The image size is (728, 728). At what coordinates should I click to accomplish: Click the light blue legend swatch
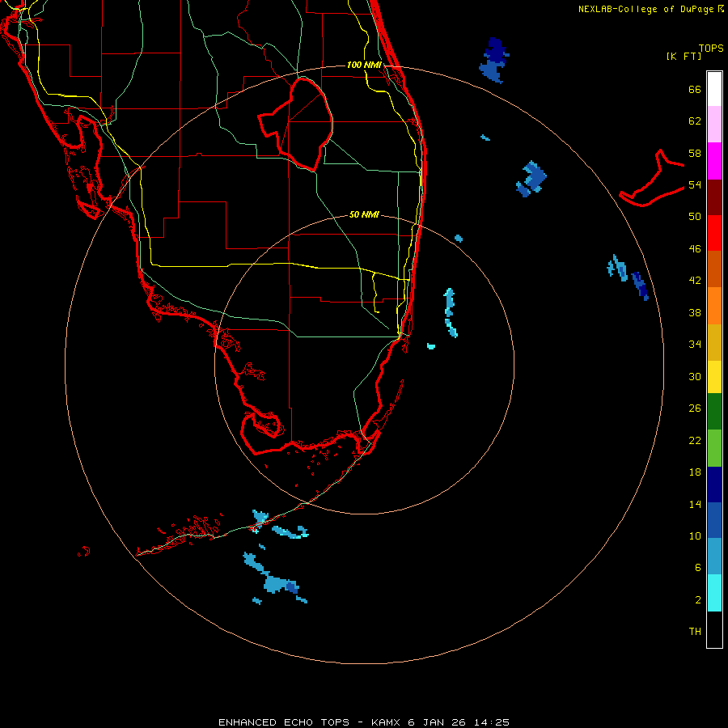[x=714, y=557]
